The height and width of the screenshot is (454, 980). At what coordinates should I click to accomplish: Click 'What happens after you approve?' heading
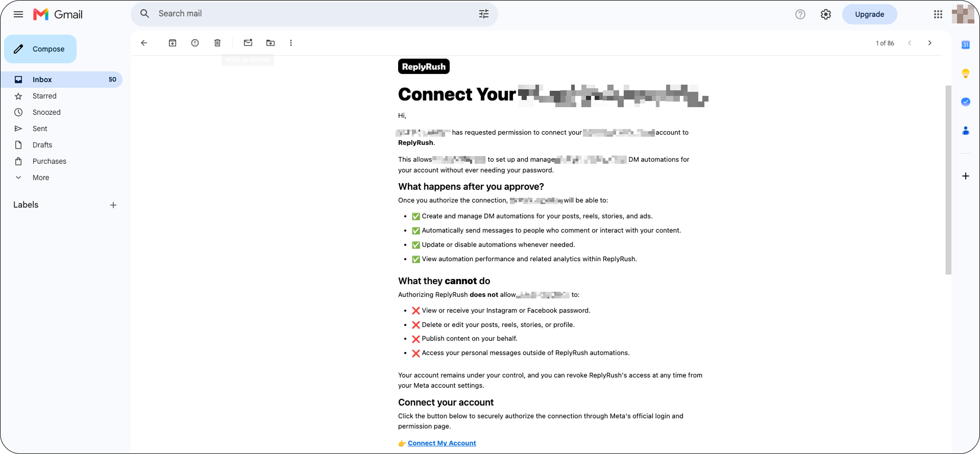(471, 187)
